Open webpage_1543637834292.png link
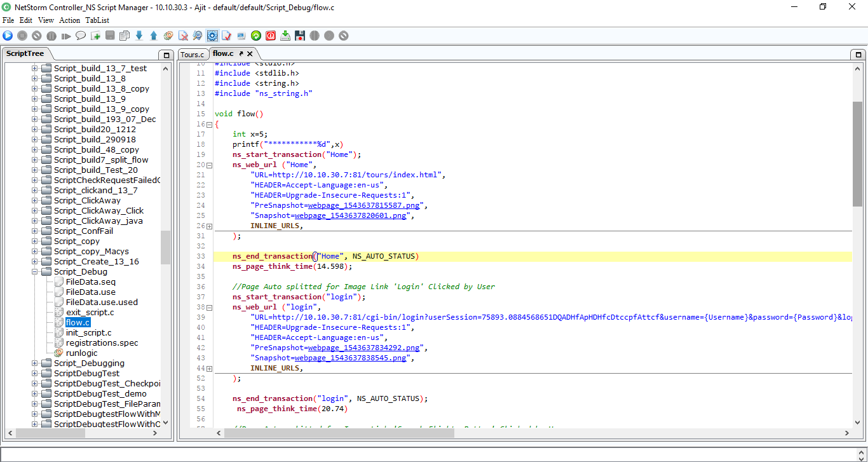Screen dimensions: 868x462 (x=363, y=348)
